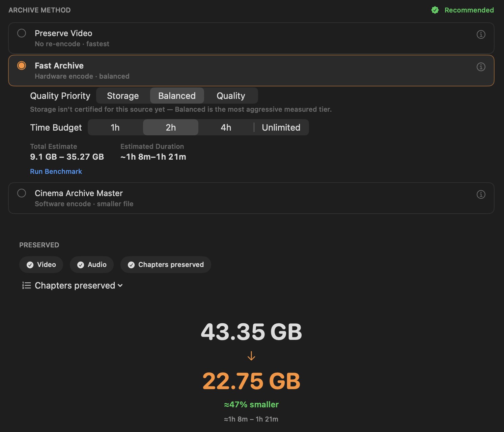This screenshot has width=504, height=432.
Task: Click 'Software encode · smaller file' subtitle
Action: pyautogui.click(x=84, y=204)
